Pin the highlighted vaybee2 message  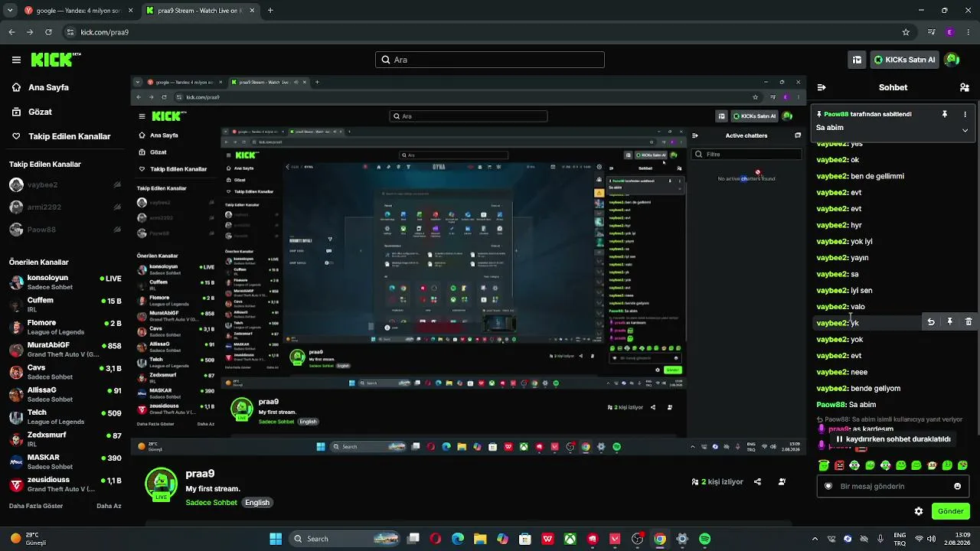point(949,322)
